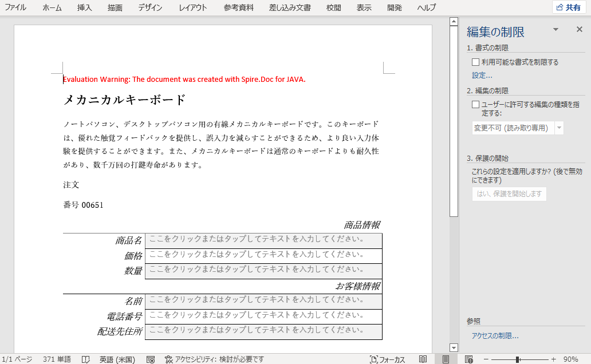This screenshot has width=591, height=364.
Task: Open the 校閲 ribbon tab
Action: 333,7
